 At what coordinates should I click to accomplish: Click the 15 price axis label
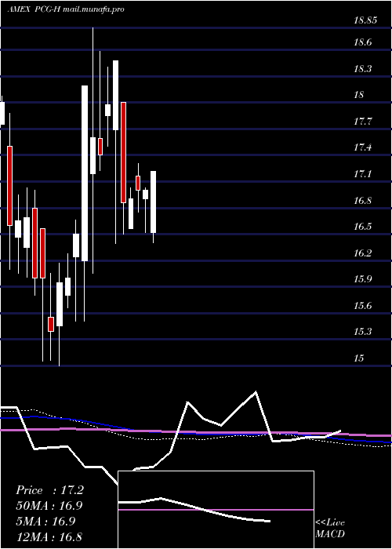(x=359, y=358)
